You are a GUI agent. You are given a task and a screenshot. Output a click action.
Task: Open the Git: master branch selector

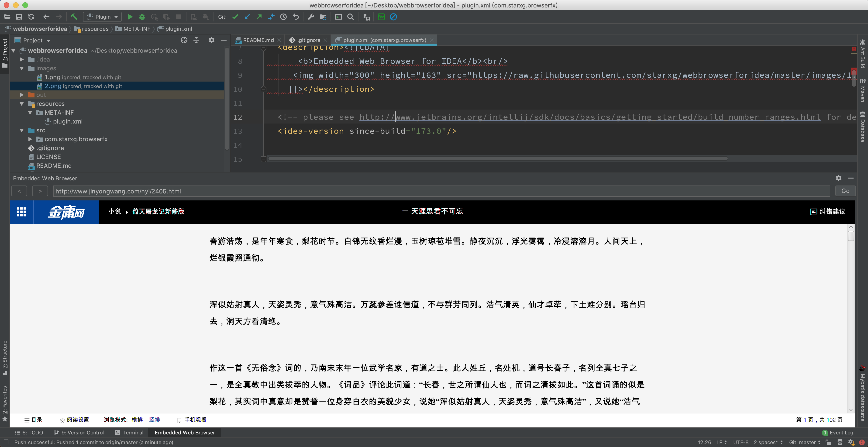click(x=805, y=442)
